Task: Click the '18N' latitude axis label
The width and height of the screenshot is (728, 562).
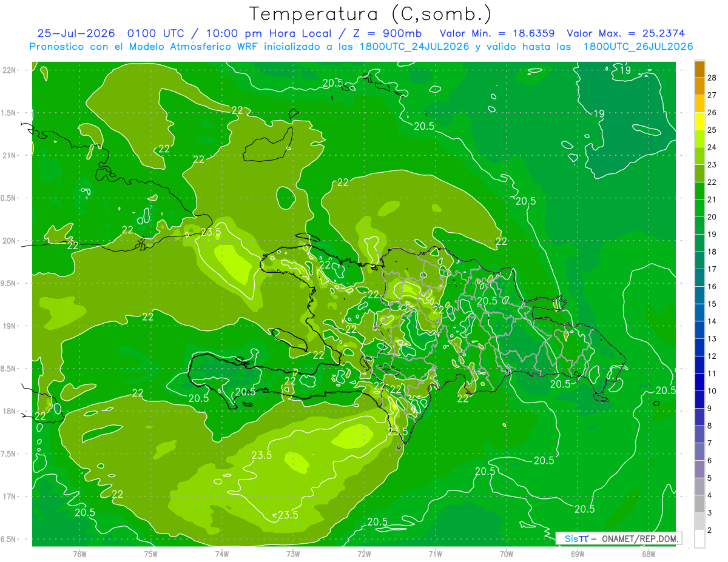Action: [9, 412]
